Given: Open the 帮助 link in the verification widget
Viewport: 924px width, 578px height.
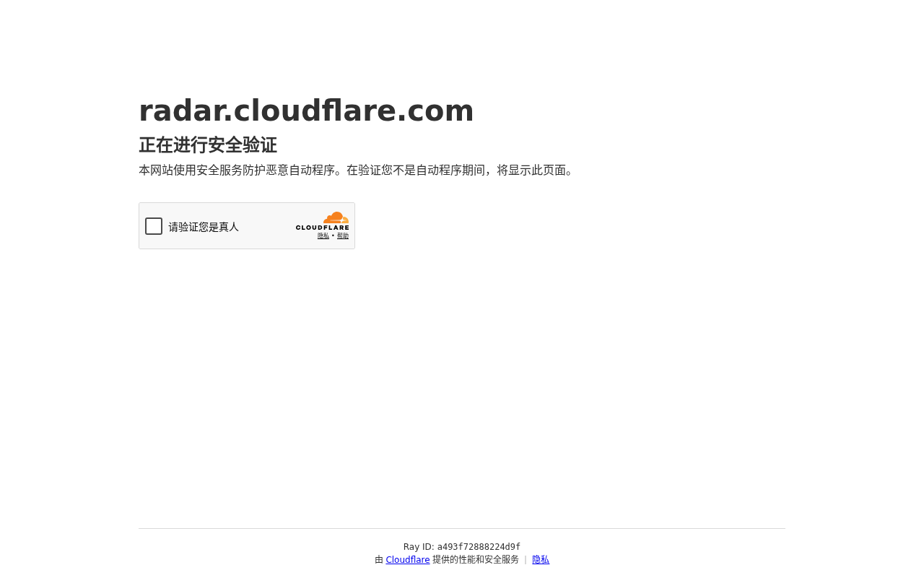Looking at the screenshot, I should point(343,236).
